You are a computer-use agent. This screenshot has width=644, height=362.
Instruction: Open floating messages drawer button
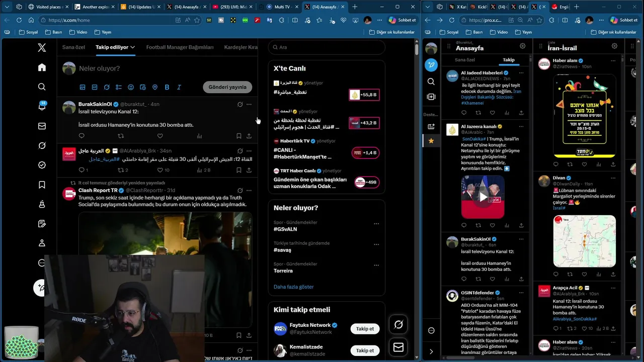point(398,347)
